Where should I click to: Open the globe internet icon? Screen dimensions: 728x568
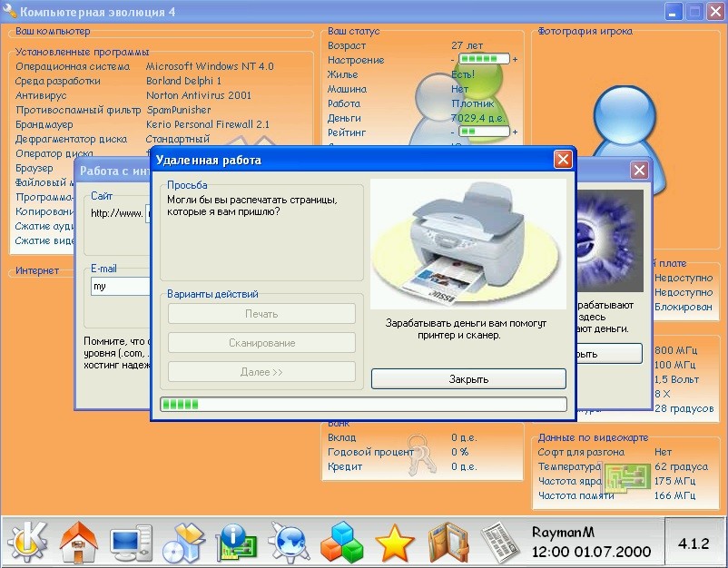click(x=289, y=542)
